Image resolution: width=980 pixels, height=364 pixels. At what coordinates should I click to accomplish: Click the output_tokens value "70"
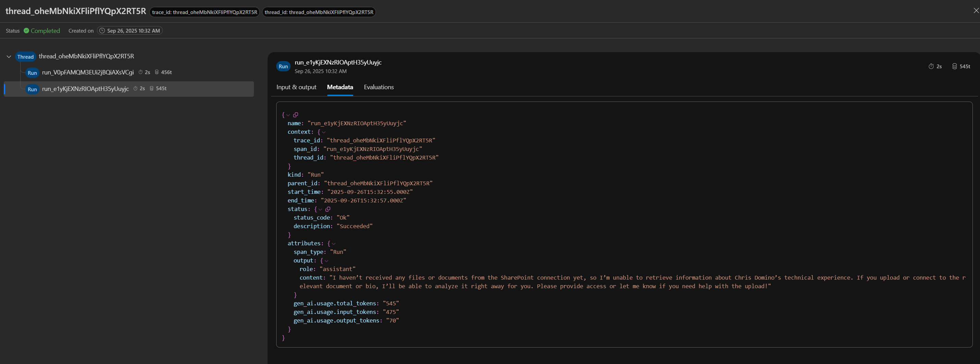point(393,320)
